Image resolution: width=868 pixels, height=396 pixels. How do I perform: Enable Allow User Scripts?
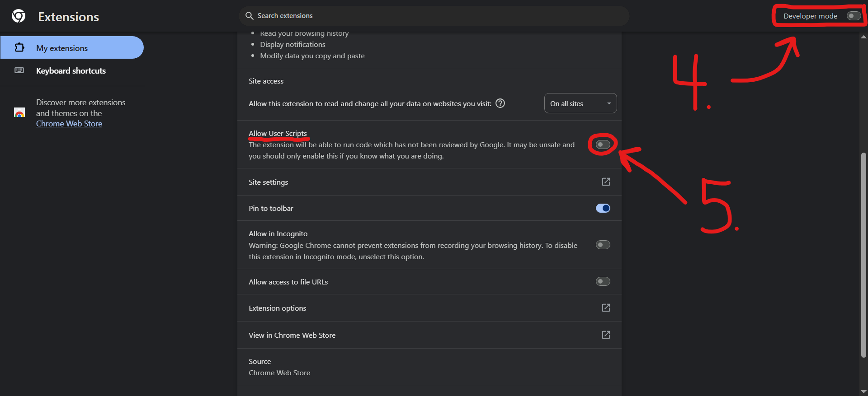[602, 144]
